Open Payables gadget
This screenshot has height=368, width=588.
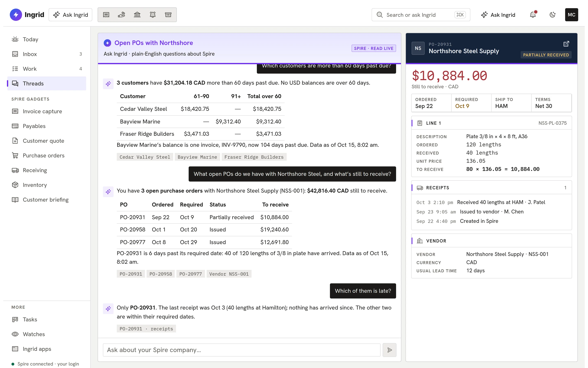click(47, 126)
